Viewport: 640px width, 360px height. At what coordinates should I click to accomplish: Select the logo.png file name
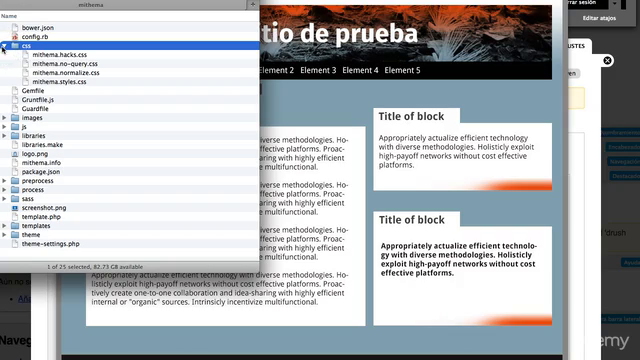[35, 154]
